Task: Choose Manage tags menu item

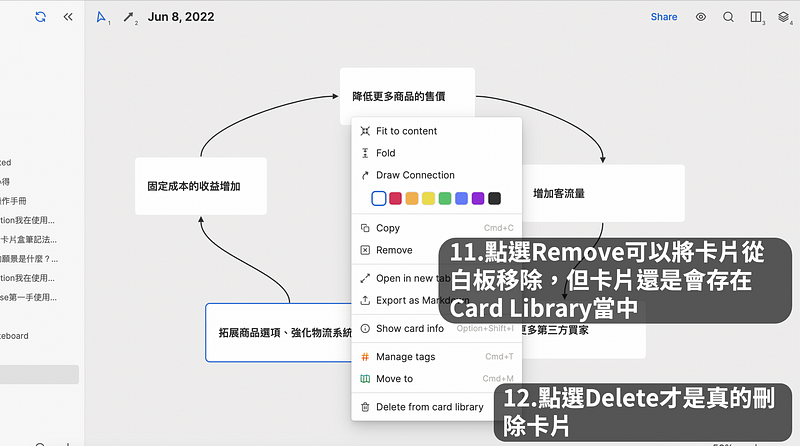Action: (x=437, y=357)
